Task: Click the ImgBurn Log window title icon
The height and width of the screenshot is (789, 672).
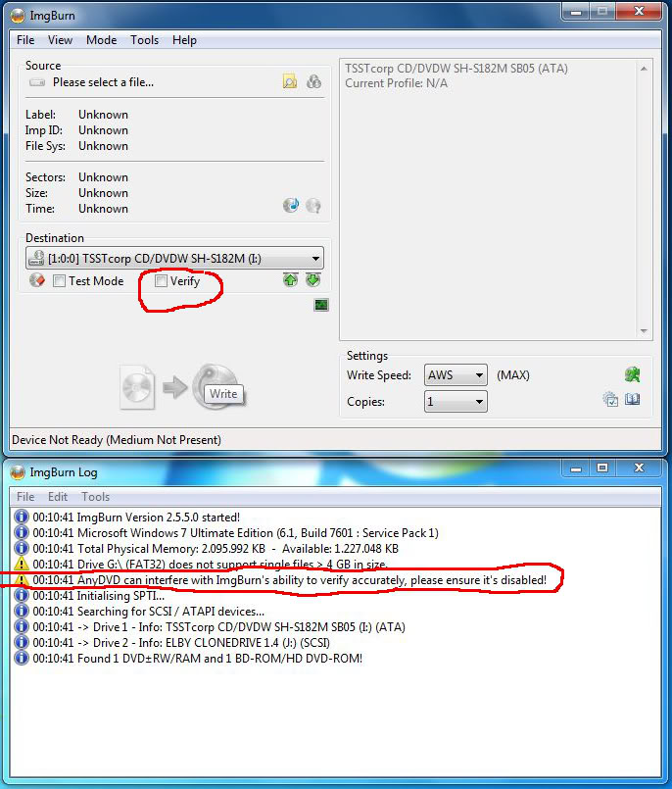Action: coord(18,472)
